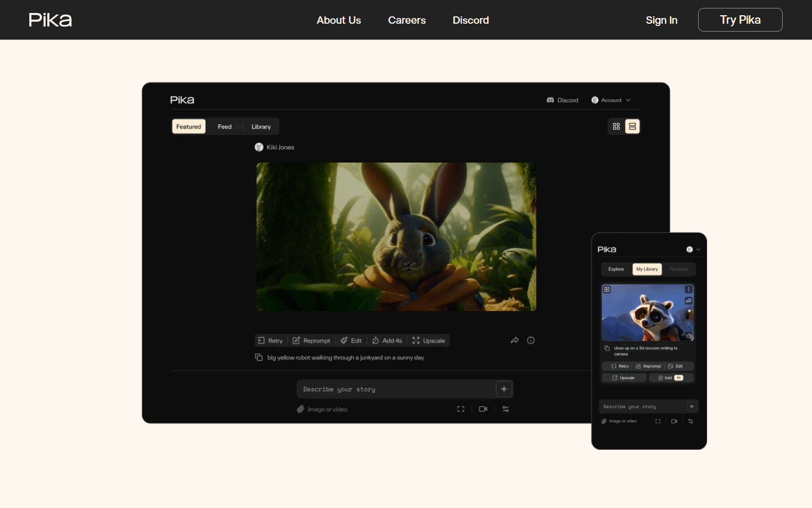Viewport: 812px width, 508px height.
Task: Click Upscale under the rabbit video
Action: (429, 340)
